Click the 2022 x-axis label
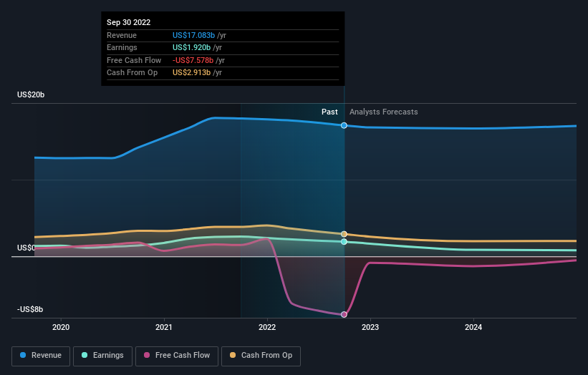Screen dimensions: 588x375 tap(267, 327)
